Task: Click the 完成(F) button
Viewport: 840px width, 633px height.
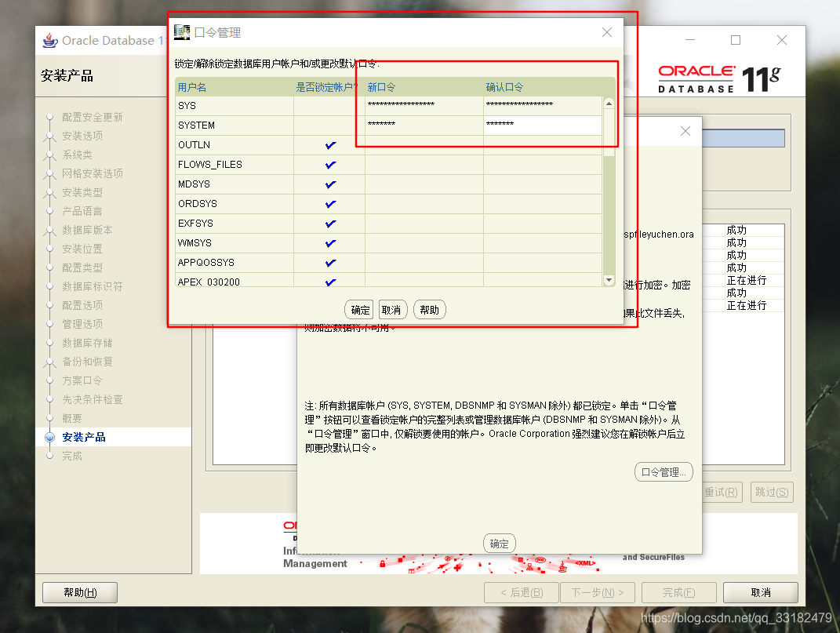Action: pyautogui.click(x=678, y=592)
